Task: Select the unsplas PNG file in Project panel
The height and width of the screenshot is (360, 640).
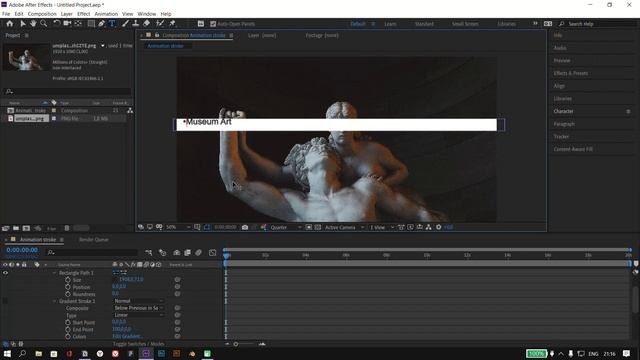Action: (28, 118)
